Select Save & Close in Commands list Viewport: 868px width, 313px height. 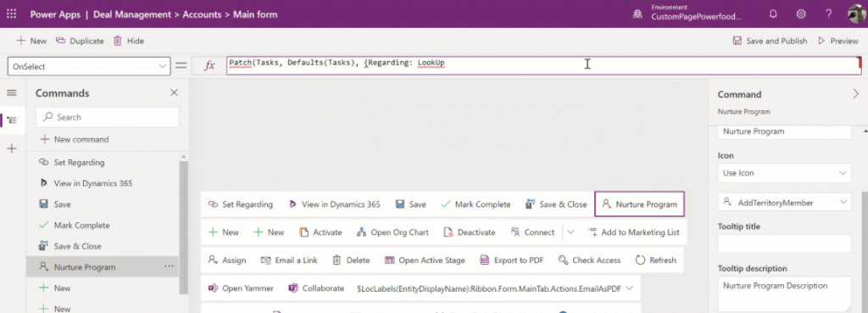click(103, 246)
